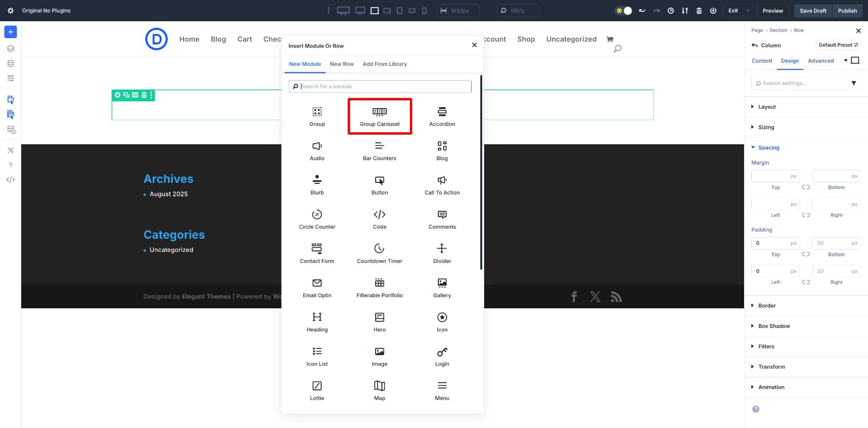Insert the Filterable Portfolio module
The image size is (868, 428).
click(x=380, y=288)
